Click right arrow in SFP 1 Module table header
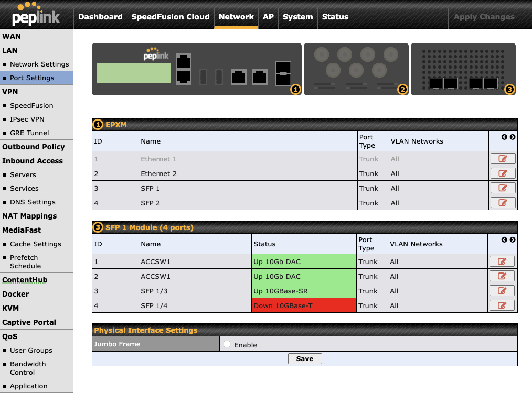 click(512, 239)
